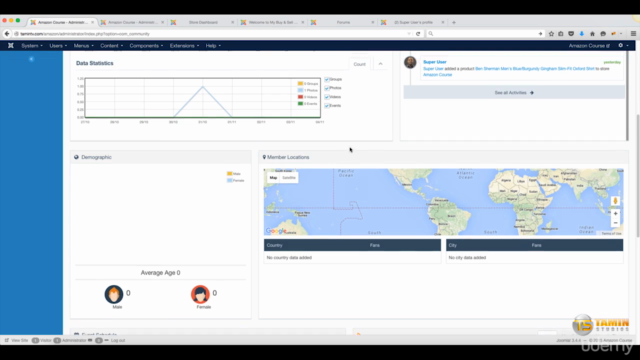Image resolution: width=640 pixels, height=360 pixels.
Task: Switch to the Forums tab
Action: [343, 22]
